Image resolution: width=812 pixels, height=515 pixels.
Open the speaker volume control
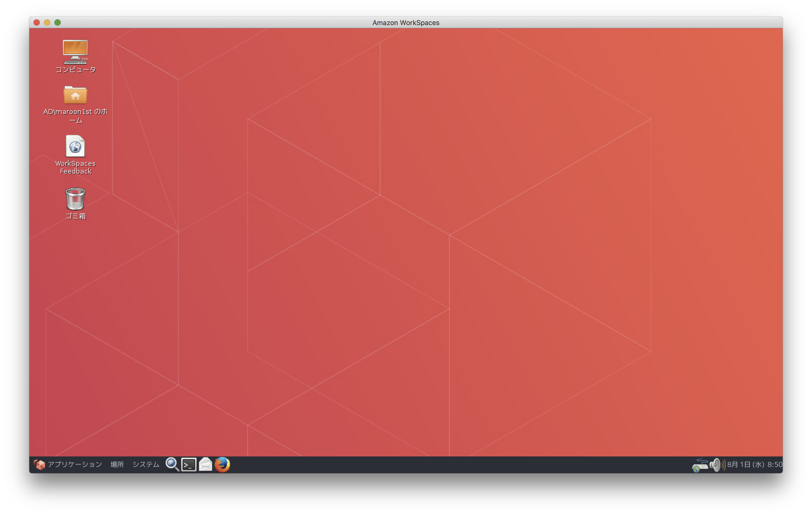[x=717, y=464]
